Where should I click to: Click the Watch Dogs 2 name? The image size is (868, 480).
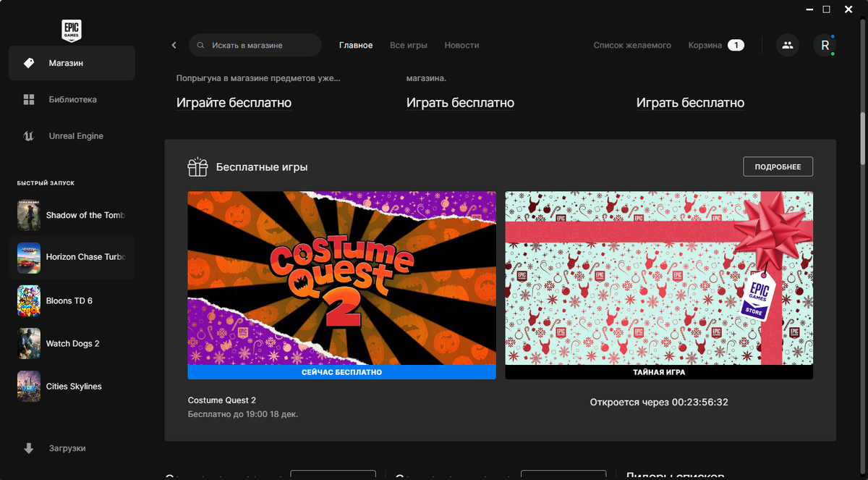coord(73,343)
